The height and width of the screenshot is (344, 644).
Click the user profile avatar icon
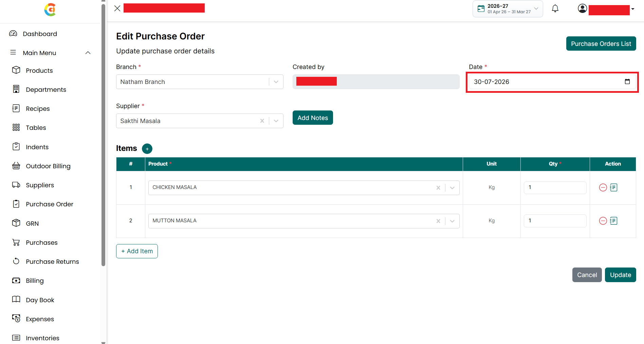coord(582,8)
